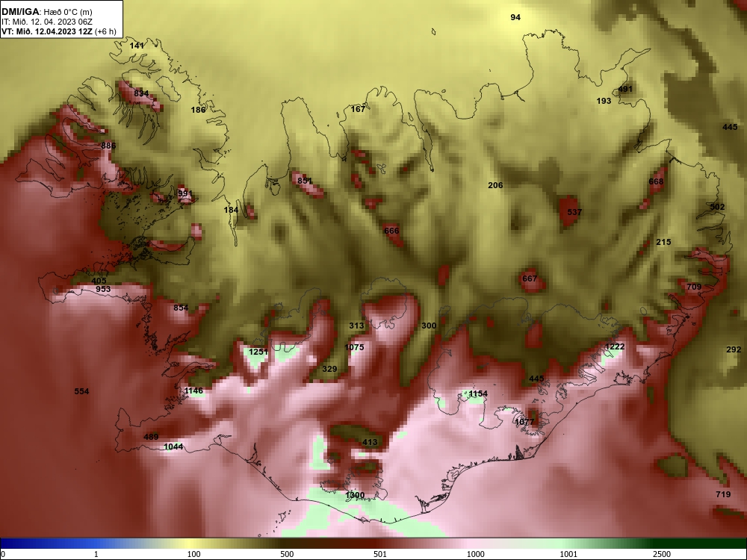This screenshot has height=560, width=747.
Task: Click the 666 height label
Action: [391, 231]
